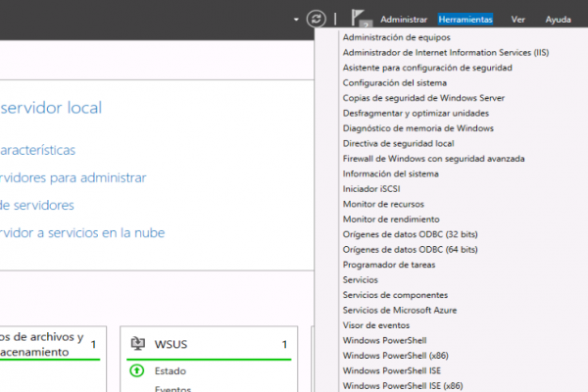This screenshot has width=588, height=392.
Task: Open Visor de eventos
Action: tap(375, 325)
